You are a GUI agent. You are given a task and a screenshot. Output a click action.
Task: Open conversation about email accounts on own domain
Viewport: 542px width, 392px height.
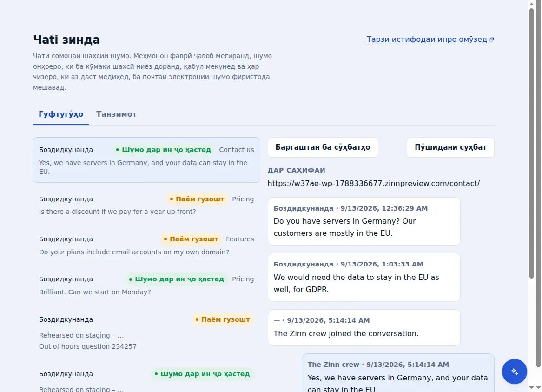coord(146,245)
